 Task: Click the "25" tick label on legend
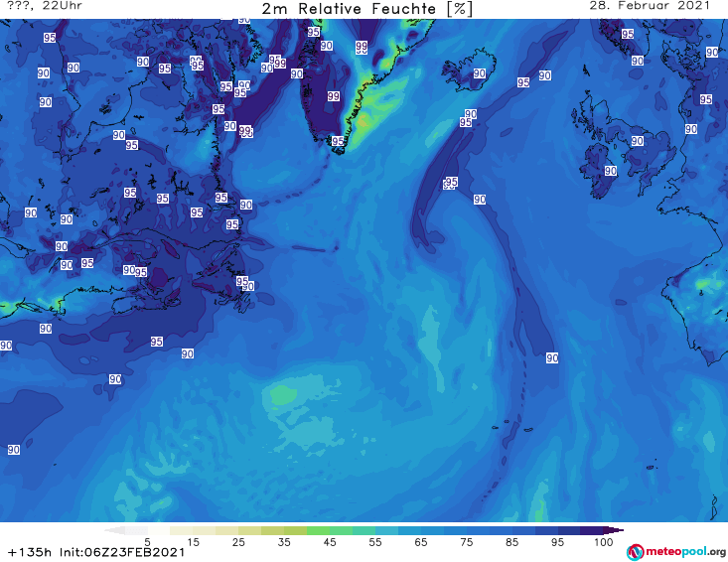pos(238,542)
